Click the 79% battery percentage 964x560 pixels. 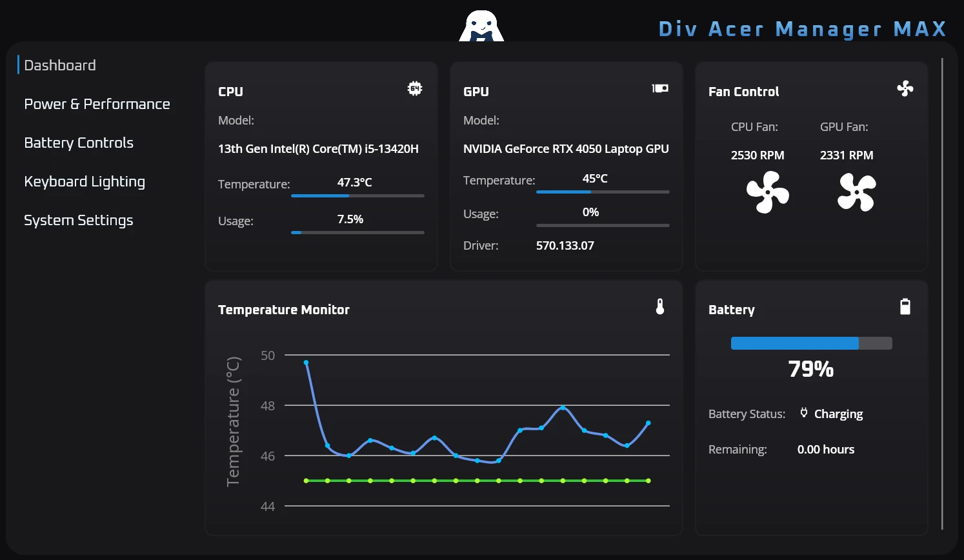[x=811, y=369]
